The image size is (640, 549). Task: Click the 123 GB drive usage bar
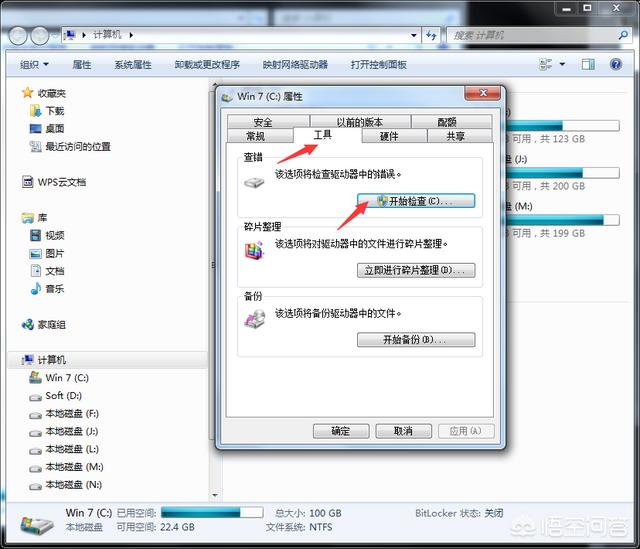(562, 125)
